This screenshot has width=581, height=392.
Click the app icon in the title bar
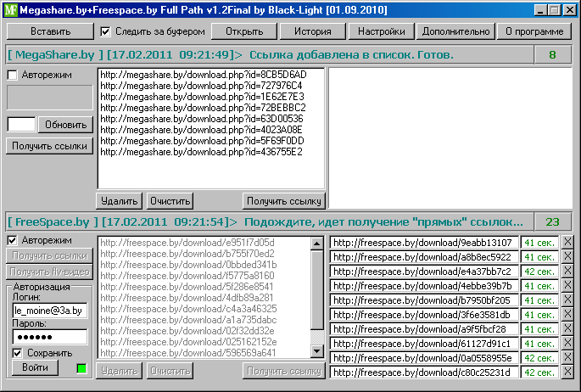pos(9,10)
